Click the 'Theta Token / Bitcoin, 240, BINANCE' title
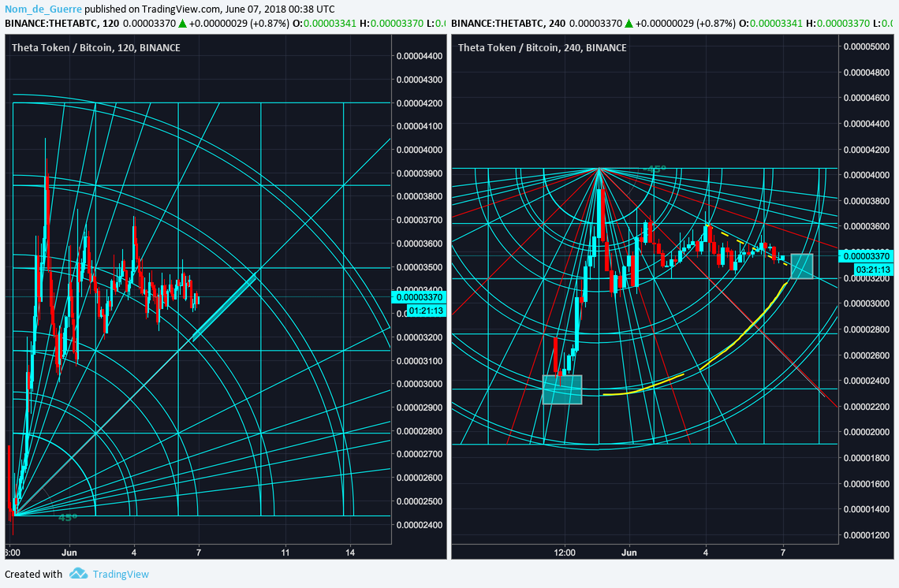Viewport: 899px width, 588px height. point(542,47)
